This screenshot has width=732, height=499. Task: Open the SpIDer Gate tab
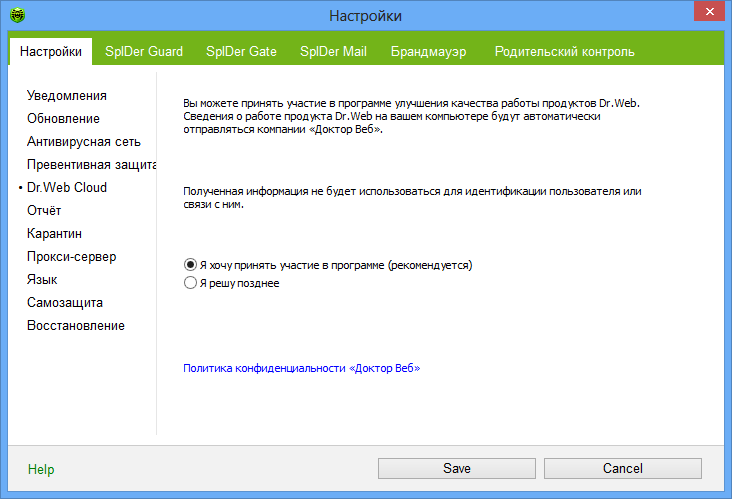(x=241, y=51)
